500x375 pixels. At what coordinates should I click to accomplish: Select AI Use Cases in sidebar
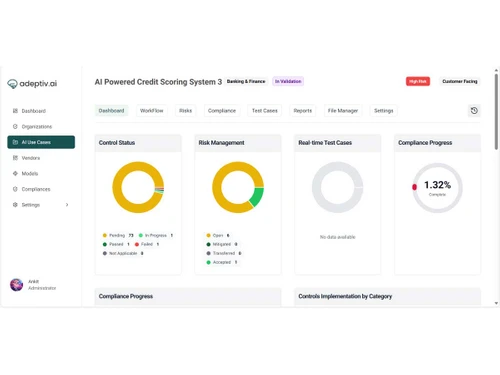pos(41,142)
